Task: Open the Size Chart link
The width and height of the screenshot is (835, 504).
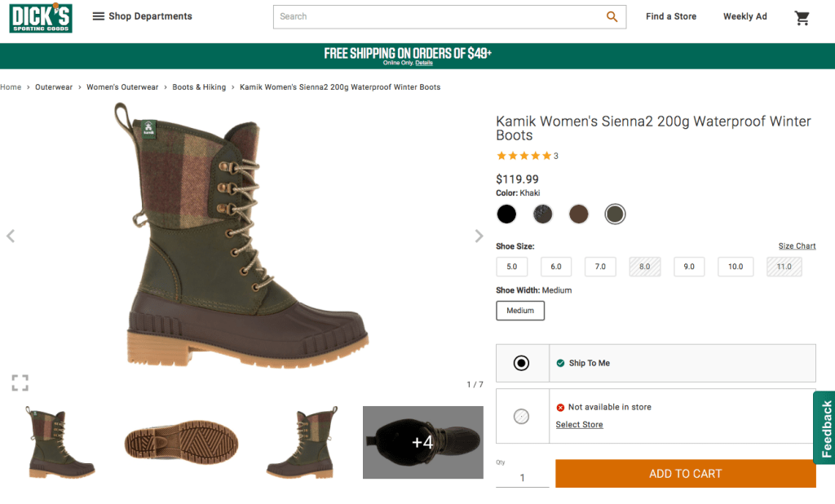Action: pos(797,246)
